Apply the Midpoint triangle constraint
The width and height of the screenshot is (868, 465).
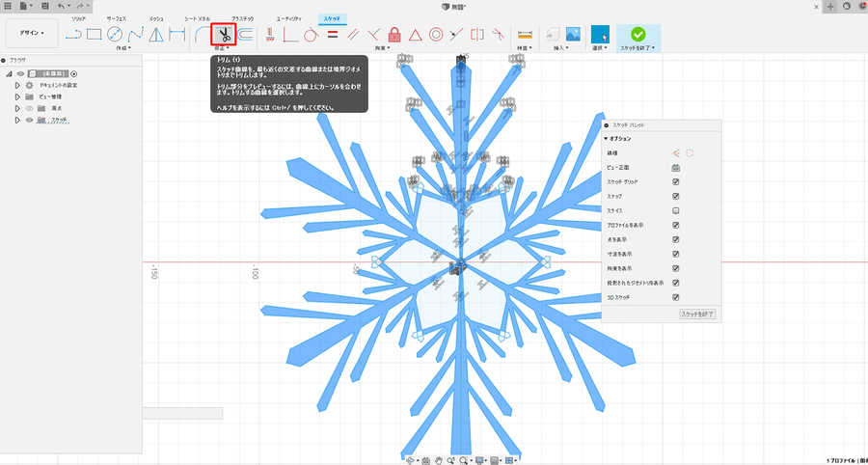click(x=415, y=35)
